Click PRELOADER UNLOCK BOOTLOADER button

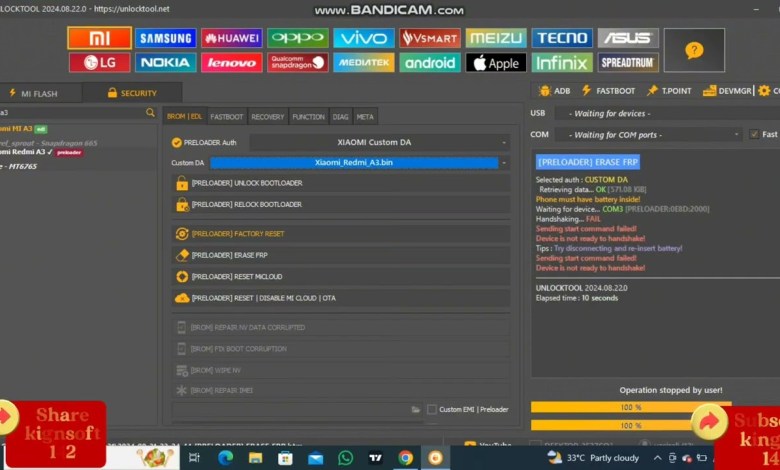(x=340, y=183)
